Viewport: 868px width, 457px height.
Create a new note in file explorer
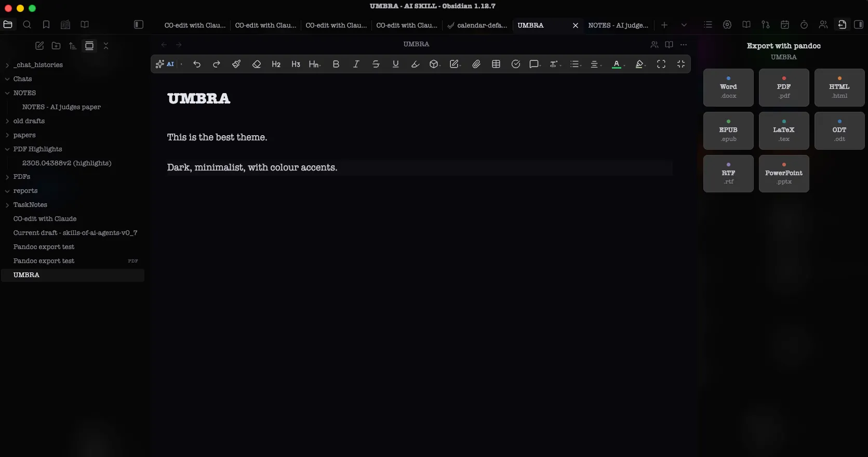click(x=39, y=46)
